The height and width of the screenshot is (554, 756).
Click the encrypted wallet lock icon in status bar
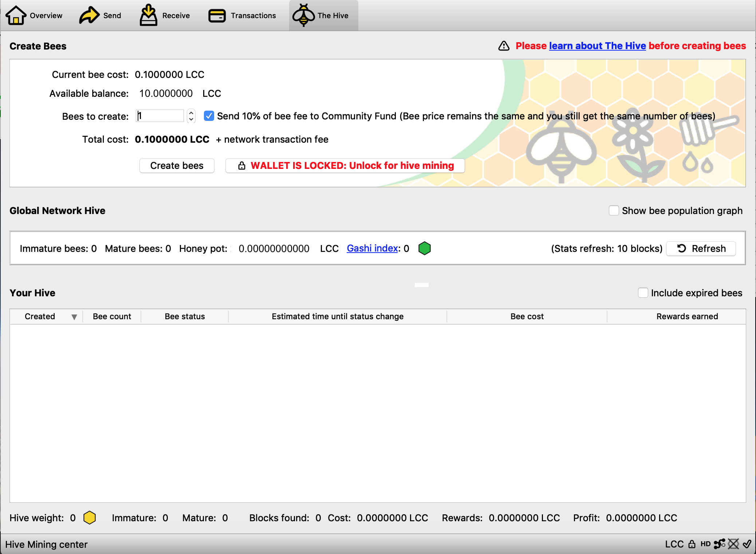pyautogui.click(x=692, y=544)
